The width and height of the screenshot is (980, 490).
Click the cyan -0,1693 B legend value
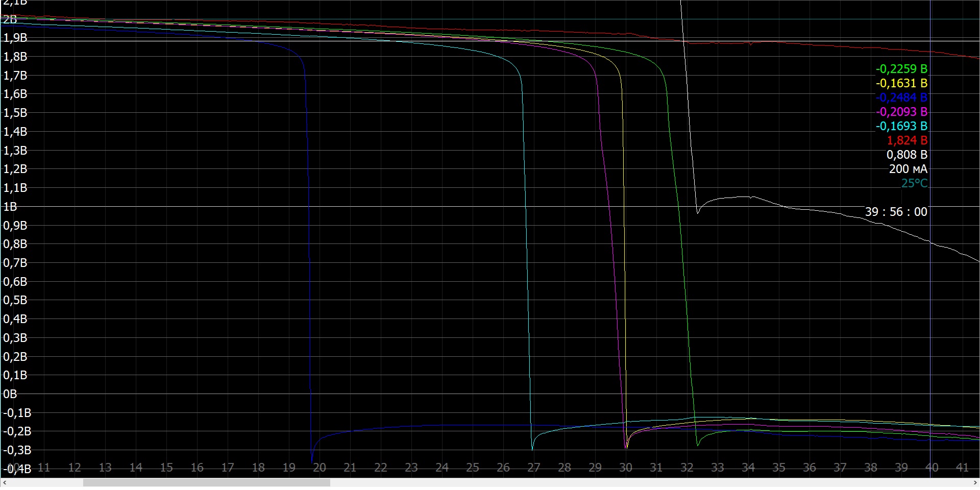click(901, 126)
